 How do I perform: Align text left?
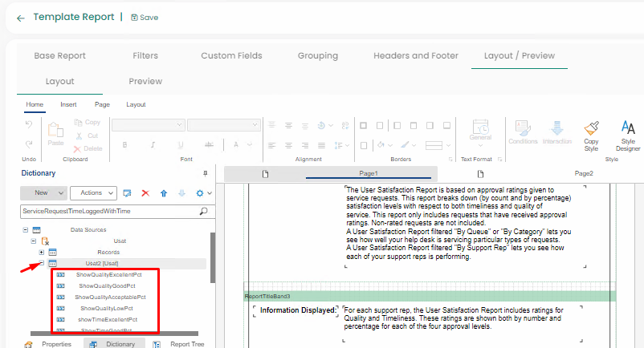tap(271, 145)
